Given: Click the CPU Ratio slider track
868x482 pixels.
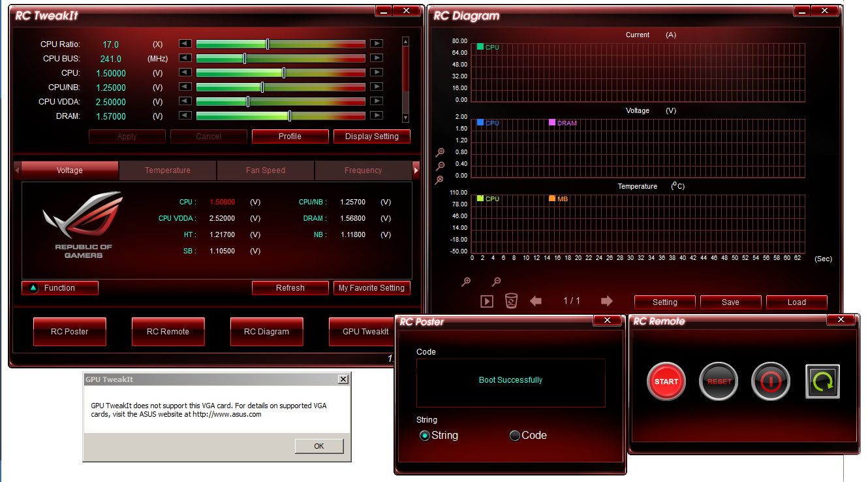Looking at the screenshot, I should click(x=281, y=44).
